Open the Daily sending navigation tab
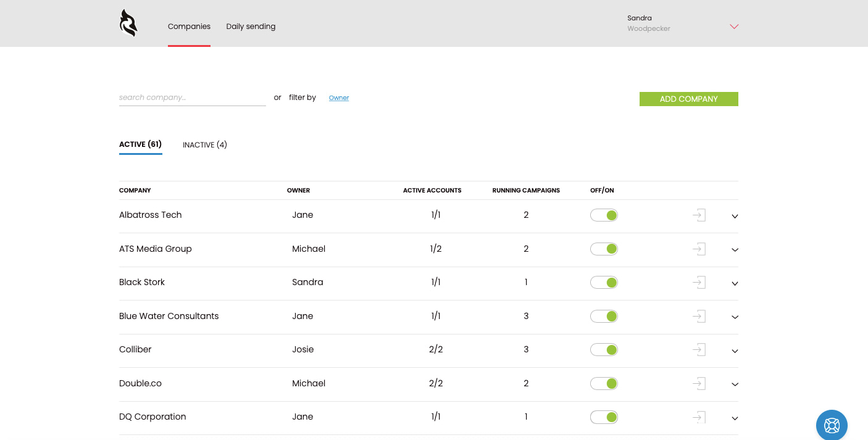The image size is (868, 440). tap(251, 27)
